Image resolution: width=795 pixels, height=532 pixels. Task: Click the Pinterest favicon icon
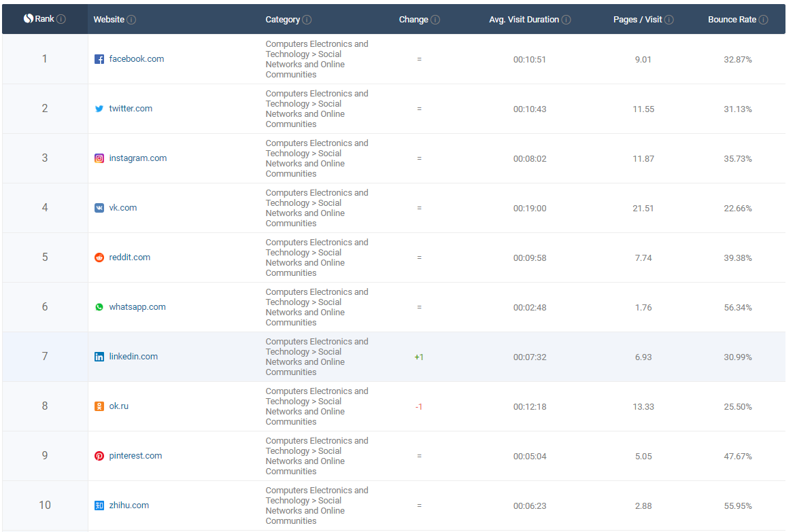99,456
